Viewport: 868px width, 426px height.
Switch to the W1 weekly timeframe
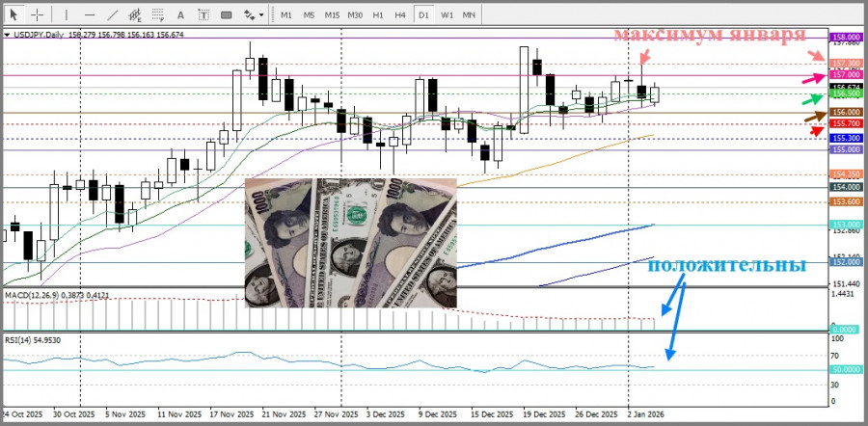[448, 14]
